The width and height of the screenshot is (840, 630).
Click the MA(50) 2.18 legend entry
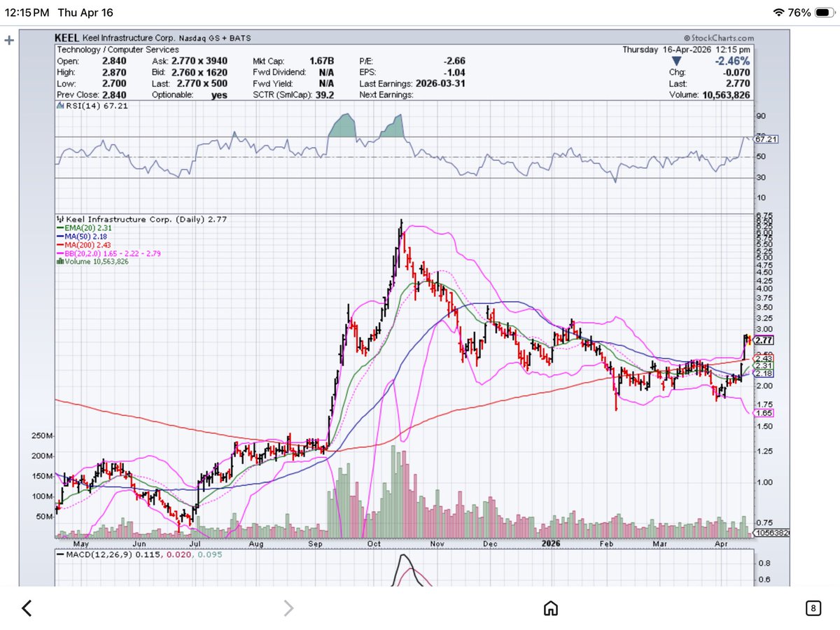click(x=83, y=236)
